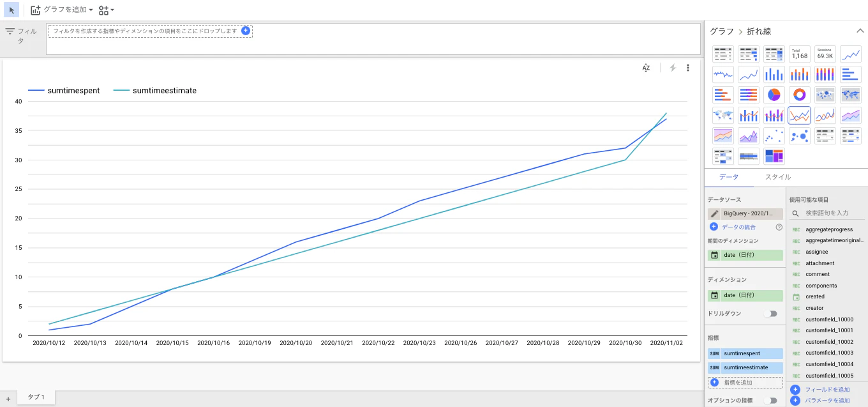This screenshot has width=868, height=407.
Task: Open the community visualizations dropdown
Action: [107, 10]
